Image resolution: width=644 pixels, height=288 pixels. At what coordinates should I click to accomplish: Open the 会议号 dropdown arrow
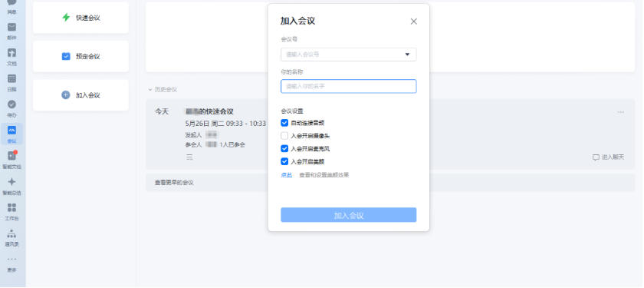pos(407,55)
